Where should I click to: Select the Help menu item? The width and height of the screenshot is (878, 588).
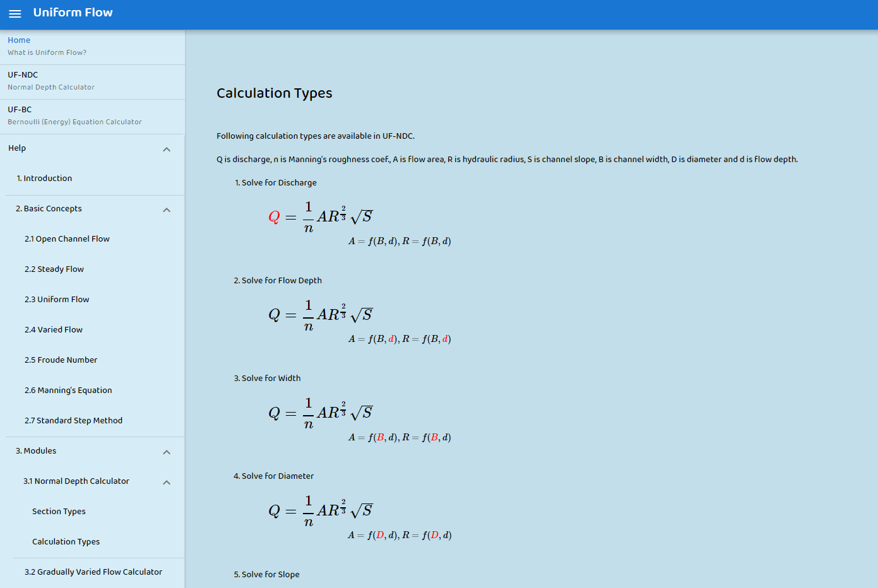[x=17, y=148]
